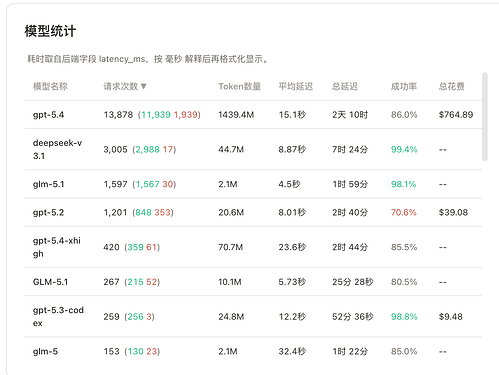The width and height of the screenshot is (499, 375).
Task: Click the 1,201 request count
Action: coord(115,212)
